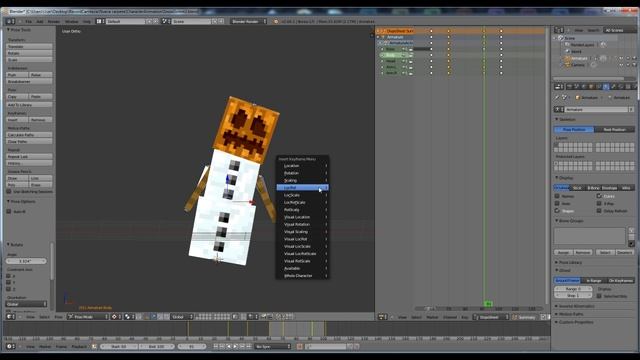Screen dimensions: 640x360
Task: Open the Info editor type icon
Action: point(9,21)
